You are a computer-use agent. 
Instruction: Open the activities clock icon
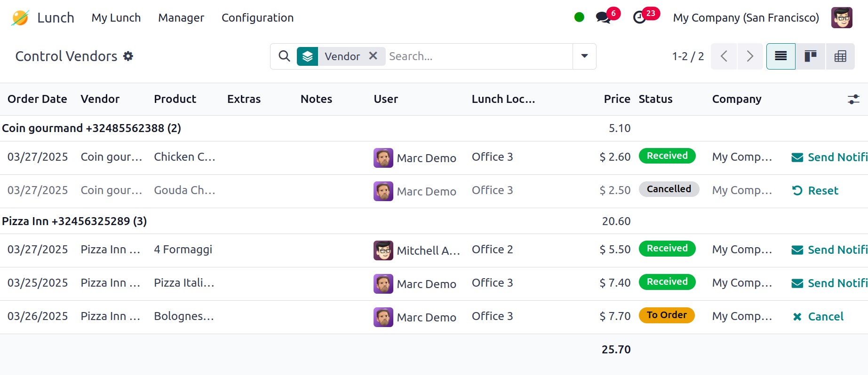[639, 18]
